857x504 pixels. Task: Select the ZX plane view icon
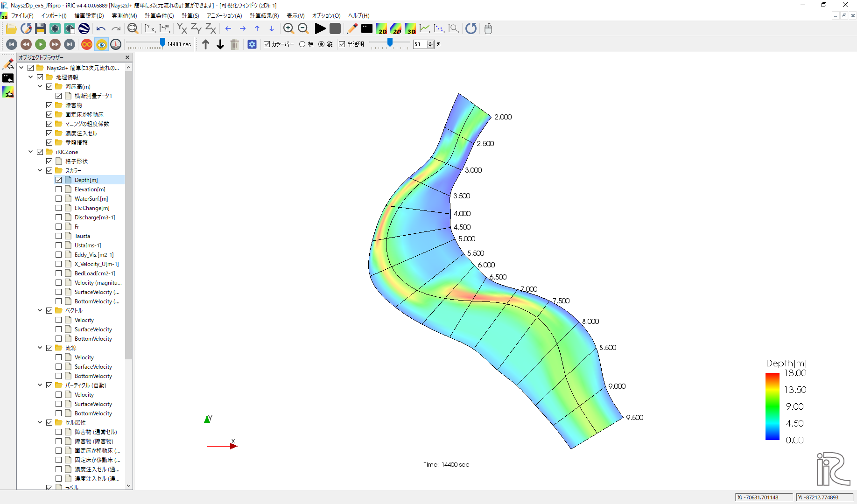coord(211,28)
